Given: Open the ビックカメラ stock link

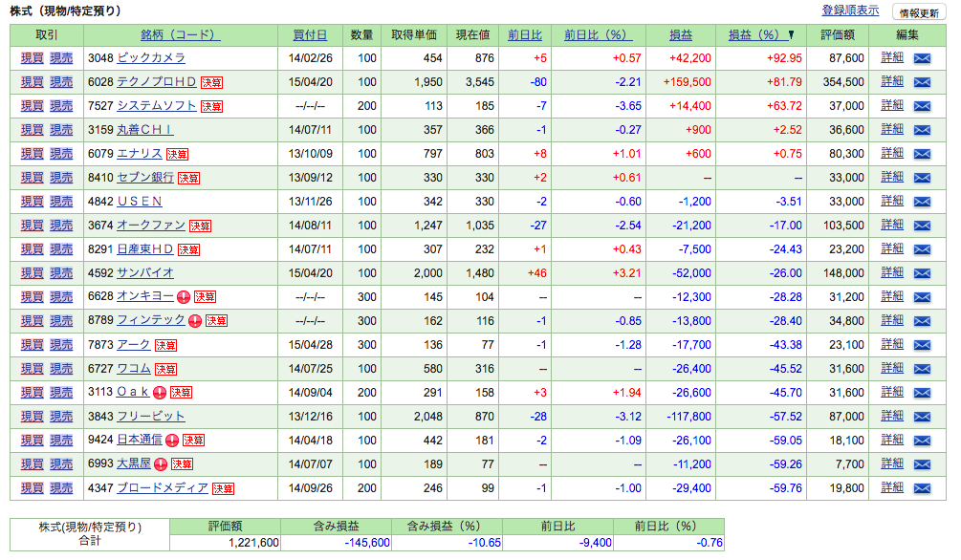Looking at the screenshot, I should tap(151, 58).
